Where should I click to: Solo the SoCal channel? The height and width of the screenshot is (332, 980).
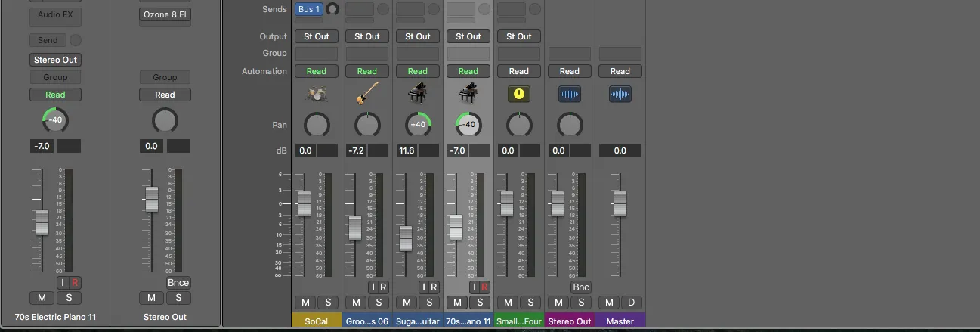pos(328,303)
